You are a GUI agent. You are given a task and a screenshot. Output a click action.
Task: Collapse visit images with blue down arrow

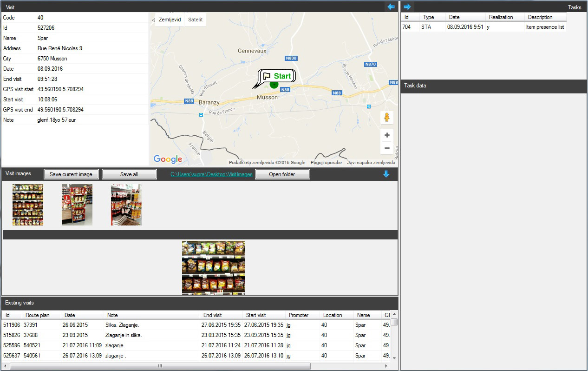coord(386,174)
